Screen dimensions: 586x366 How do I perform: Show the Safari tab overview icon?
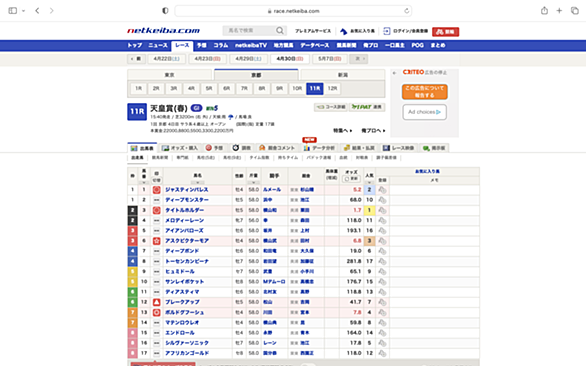tap(575, 10)
